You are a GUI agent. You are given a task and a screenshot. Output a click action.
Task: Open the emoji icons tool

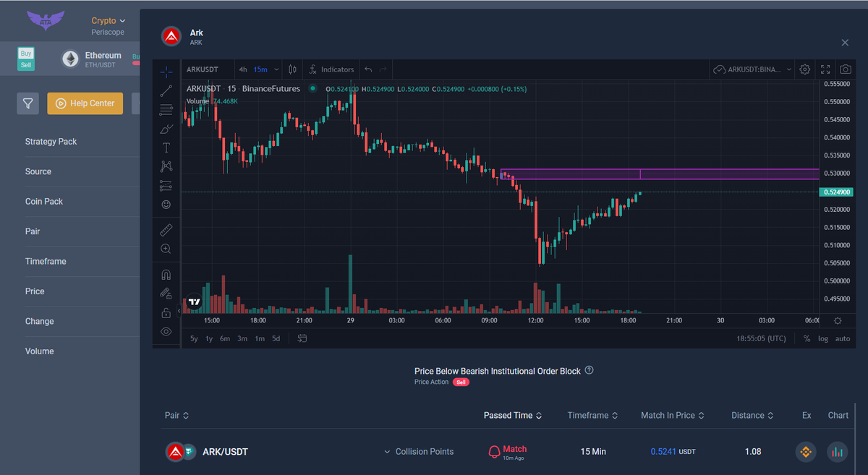(166, 205)
